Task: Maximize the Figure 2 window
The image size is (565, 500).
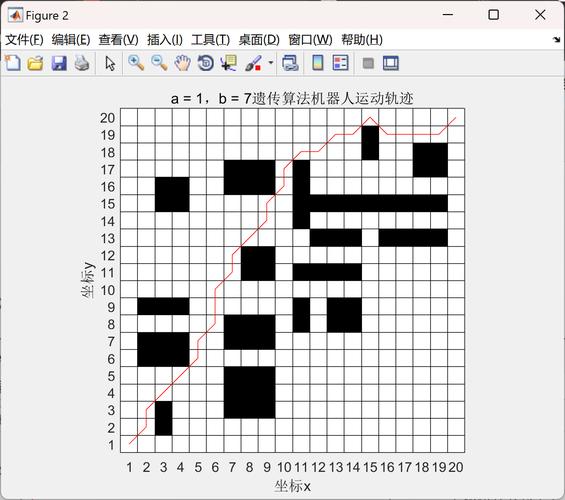Action: (x=493, y=15)
